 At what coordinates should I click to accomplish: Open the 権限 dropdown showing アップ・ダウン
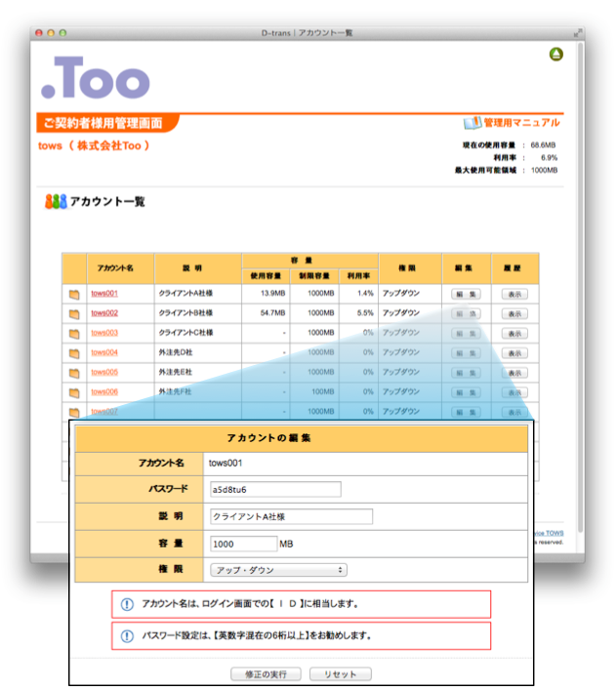tap(279, 569)
